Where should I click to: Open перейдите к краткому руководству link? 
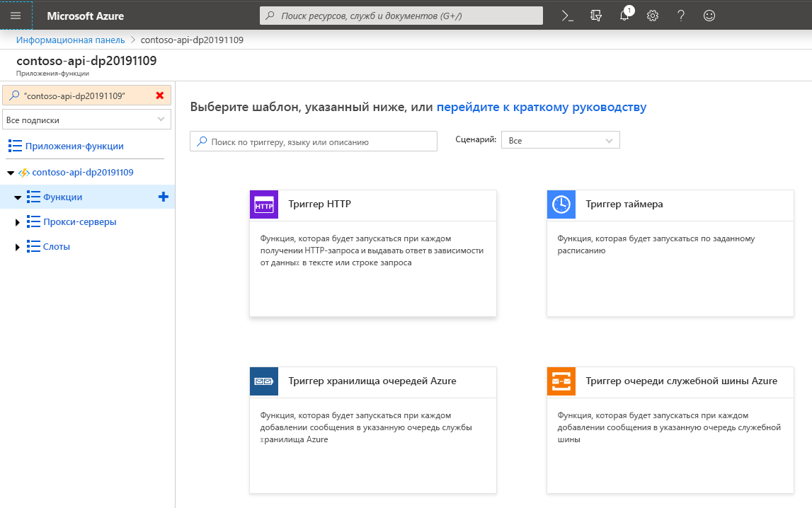542,107
